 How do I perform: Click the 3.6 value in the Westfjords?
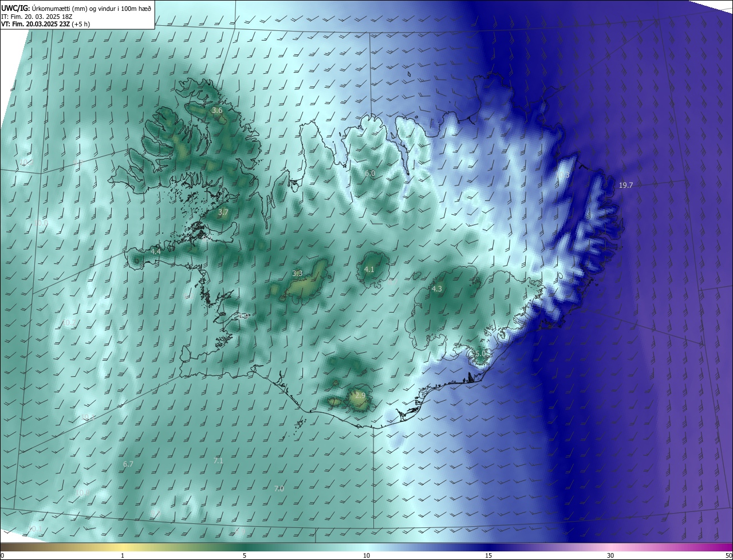[217, 110]
